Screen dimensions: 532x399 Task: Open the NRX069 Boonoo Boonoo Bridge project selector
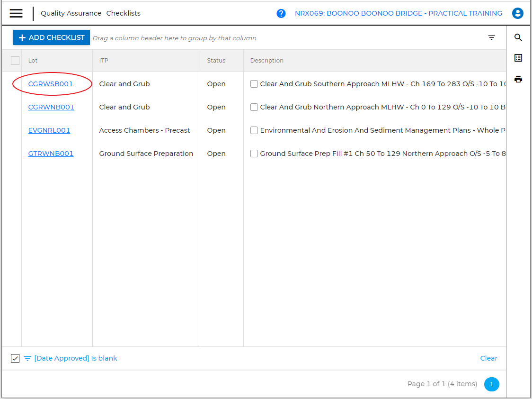399,13
